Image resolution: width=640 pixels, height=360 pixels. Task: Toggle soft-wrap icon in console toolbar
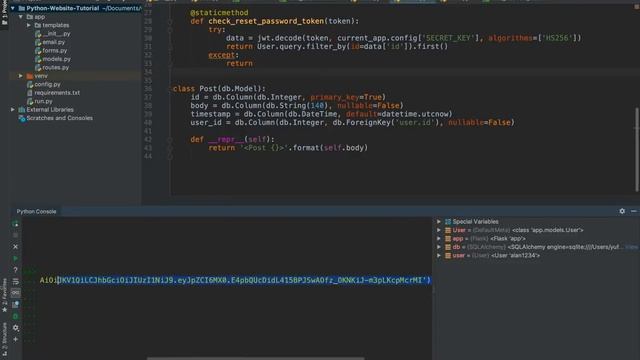16,281
